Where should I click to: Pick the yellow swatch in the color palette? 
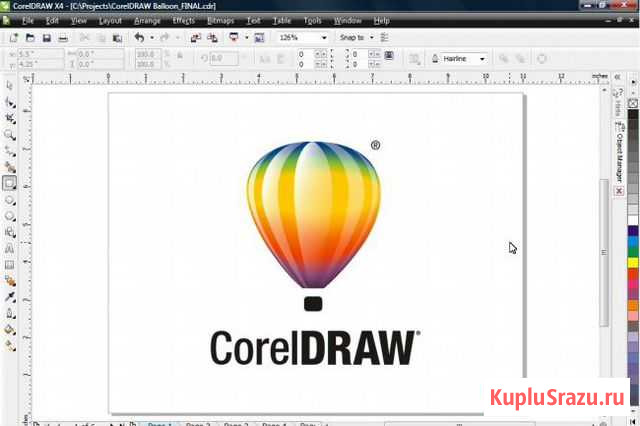pyautogui.click(x=633, y=263)
